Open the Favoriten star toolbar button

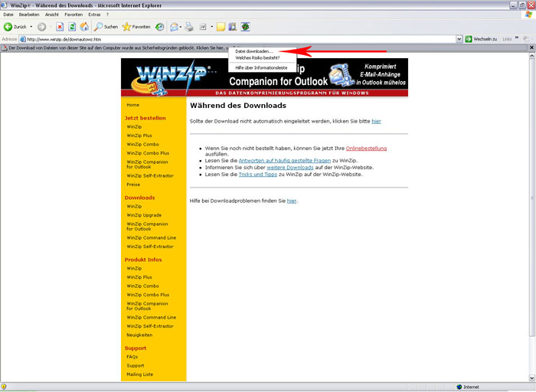coord(136,27)
